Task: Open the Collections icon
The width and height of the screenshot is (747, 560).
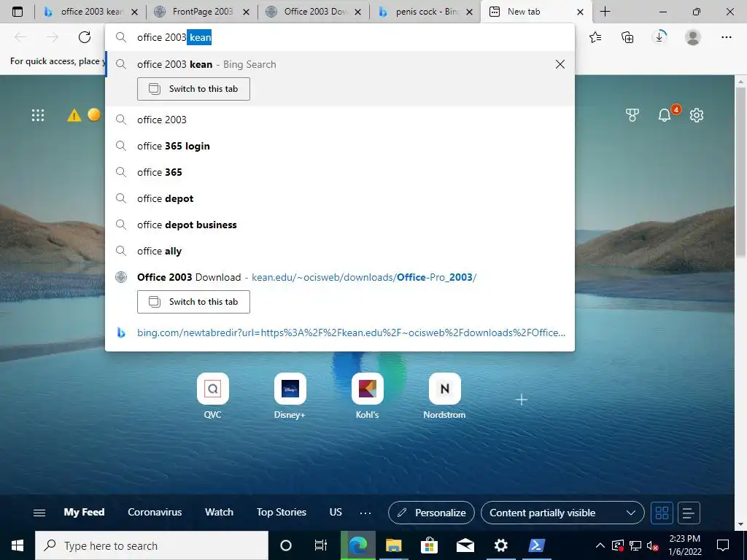Action: tap(627, 37)
